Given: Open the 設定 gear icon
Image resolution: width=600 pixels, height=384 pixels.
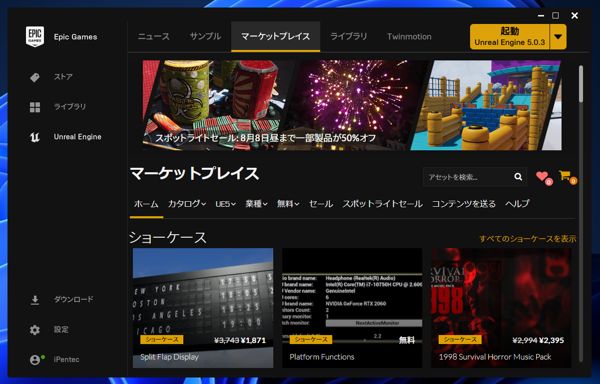Looking at the screenshot, I should coord(35,330).
